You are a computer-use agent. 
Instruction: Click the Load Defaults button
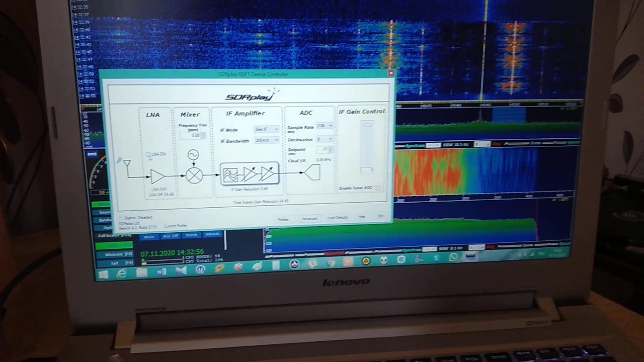pyautogui.click(x=338, y=218)
